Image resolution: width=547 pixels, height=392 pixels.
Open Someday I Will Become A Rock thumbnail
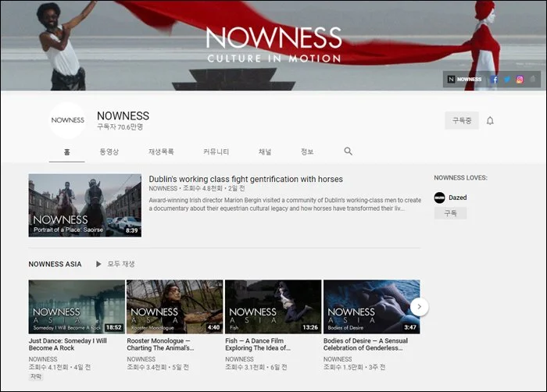(x=77, y=307)
